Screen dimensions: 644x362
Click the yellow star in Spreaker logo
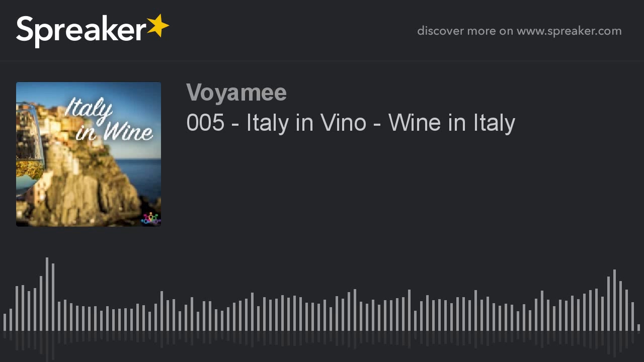click(158, 26)
